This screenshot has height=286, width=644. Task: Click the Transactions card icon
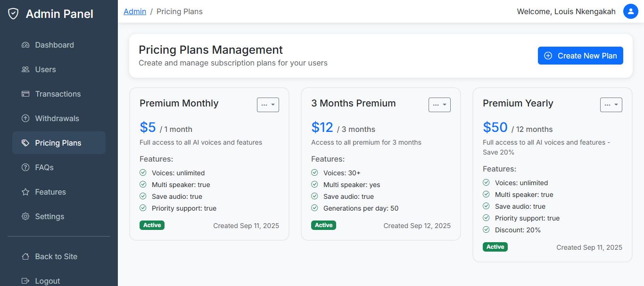25,94
